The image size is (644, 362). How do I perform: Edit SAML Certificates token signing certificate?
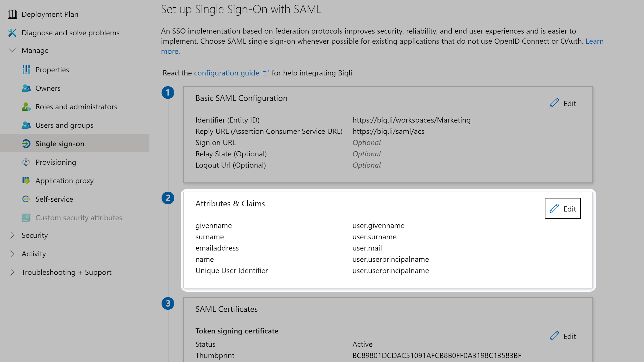point(562,336)
